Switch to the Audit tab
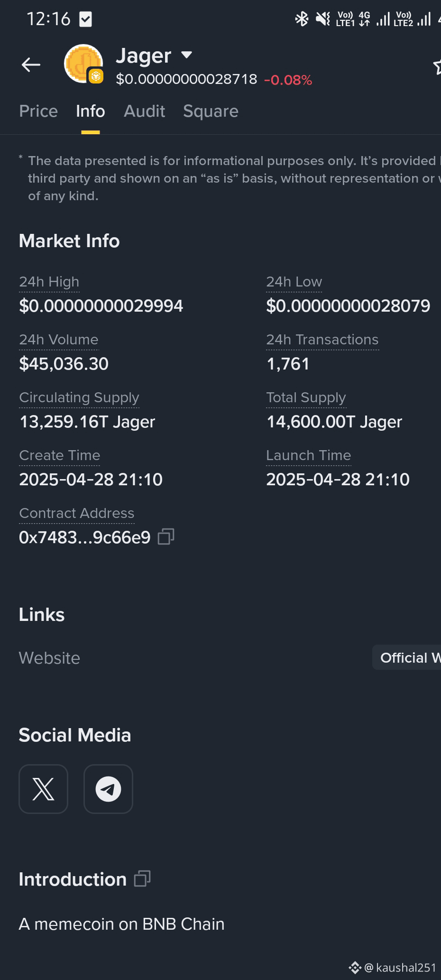 pos(144,111)
